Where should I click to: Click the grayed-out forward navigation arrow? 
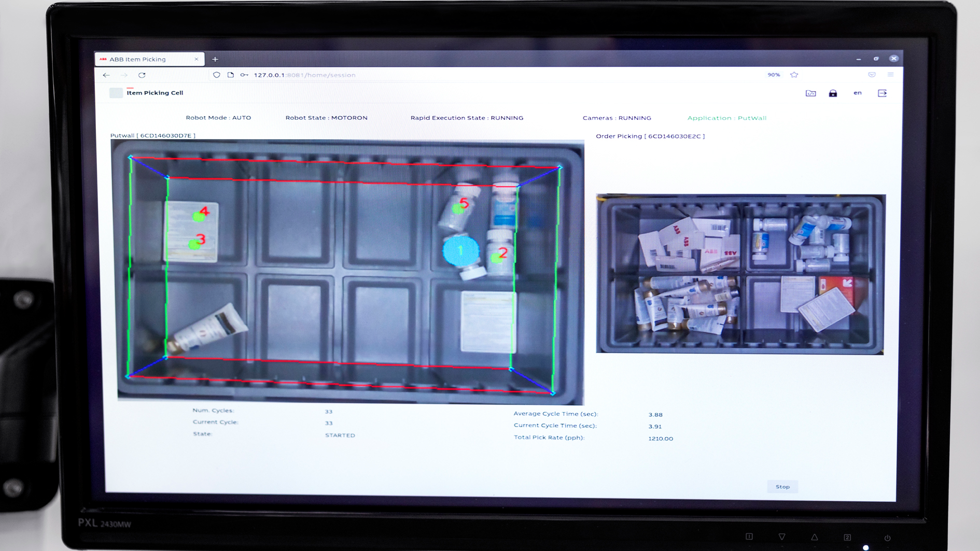[124, 75]
